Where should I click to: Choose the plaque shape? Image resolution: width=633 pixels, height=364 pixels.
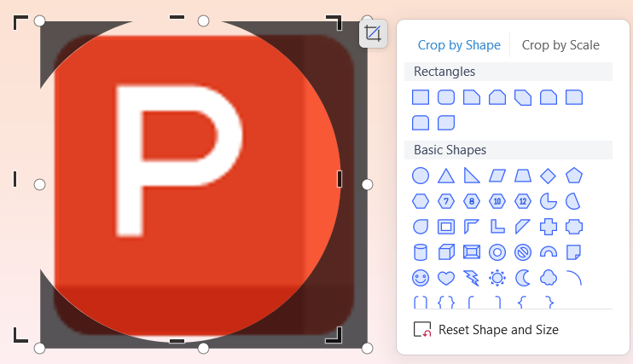pyautogui.click(x=574, y=227)
